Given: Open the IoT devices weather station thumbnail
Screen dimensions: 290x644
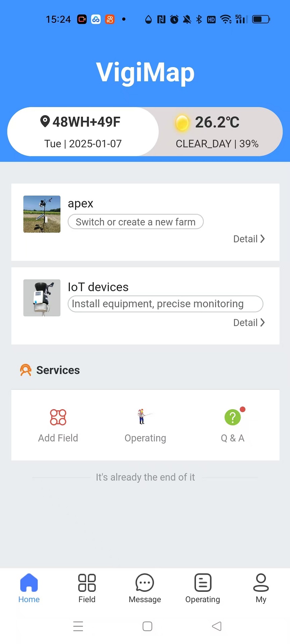Looking at the screenshot, I should [x=42, y=298].
